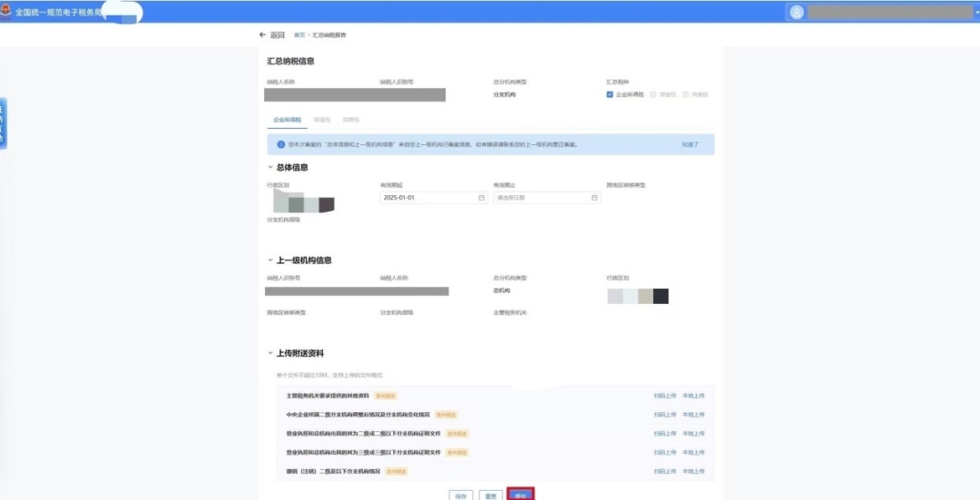Switch to the 企业所得税 tab
The height and width of the screenshot is (500, 980).
pos(287,120)
